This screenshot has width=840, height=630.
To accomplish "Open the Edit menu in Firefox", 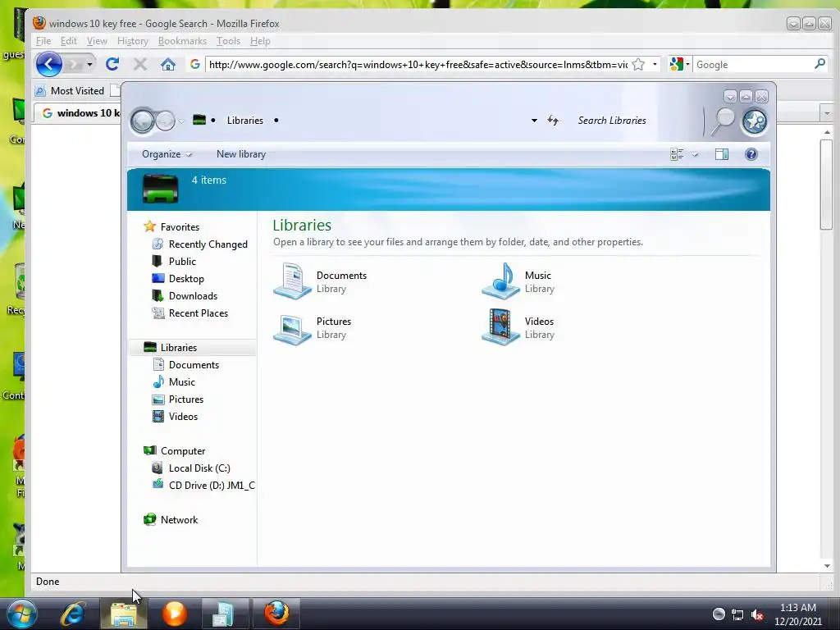I will 69,41.
